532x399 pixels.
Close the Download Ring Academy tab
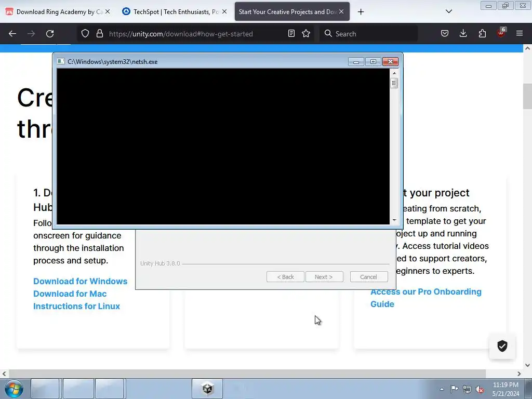pyautogui.click(x=108, y=11)
